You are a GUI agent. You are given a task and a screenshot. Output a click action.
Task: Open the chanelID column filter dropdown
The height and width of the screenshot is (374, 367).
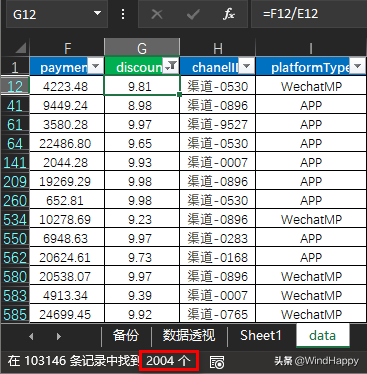[247, 65]
